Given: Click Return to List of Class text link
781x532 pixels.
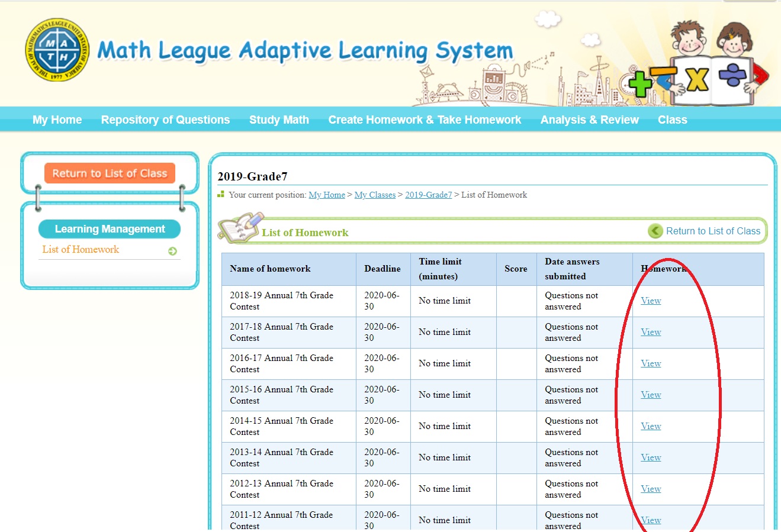Looking at the screenshot, I should pyautogui.click(x=713, y=231).
